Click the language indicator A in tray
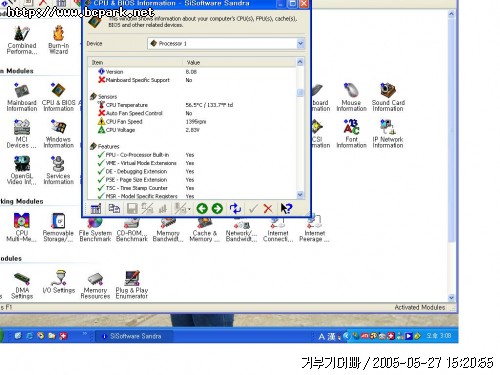Screen dimensions: 500x375 click(321, 336)
